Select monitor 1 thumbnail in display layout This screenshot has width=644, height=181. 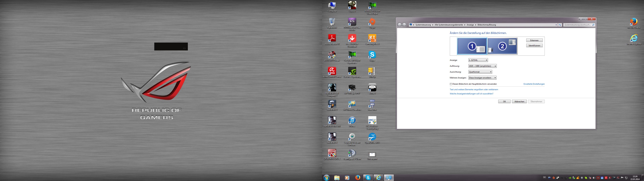(472, 46)
